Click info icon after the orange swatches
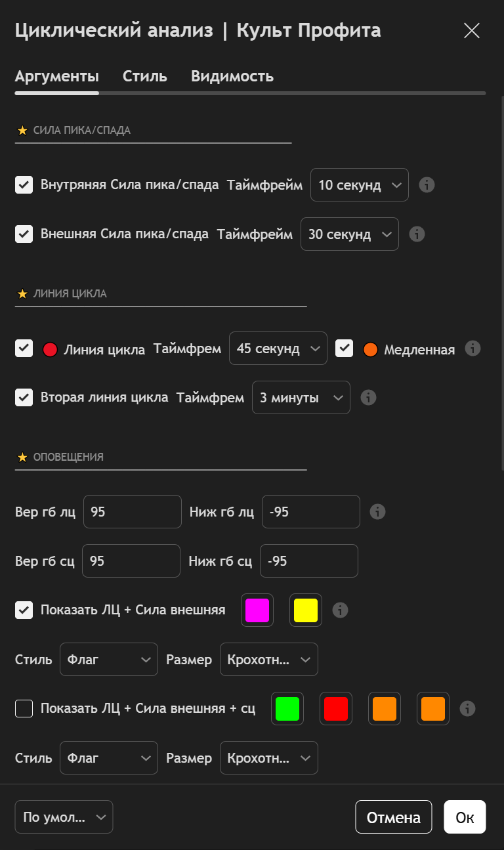 (467, 708)
